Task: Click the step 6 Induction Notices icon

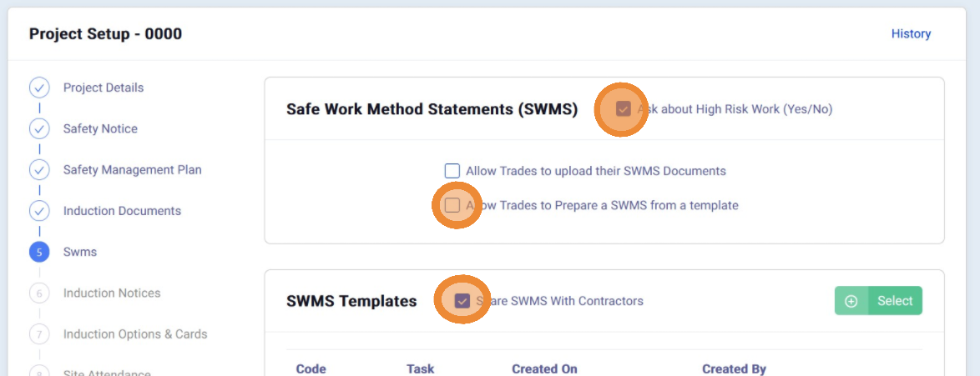Action: pyautogui.click(x=39, y=293)
